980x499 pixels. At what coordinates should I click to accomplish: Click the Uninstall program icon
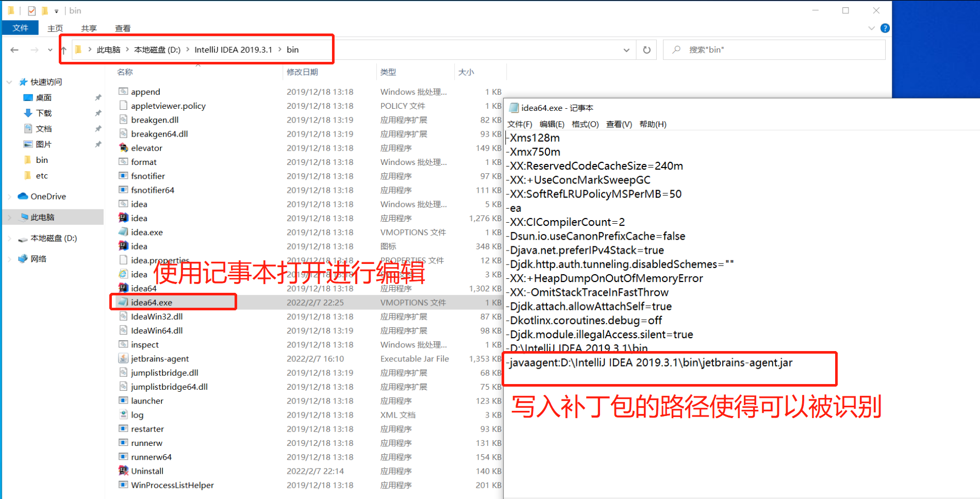pos(123,471)
